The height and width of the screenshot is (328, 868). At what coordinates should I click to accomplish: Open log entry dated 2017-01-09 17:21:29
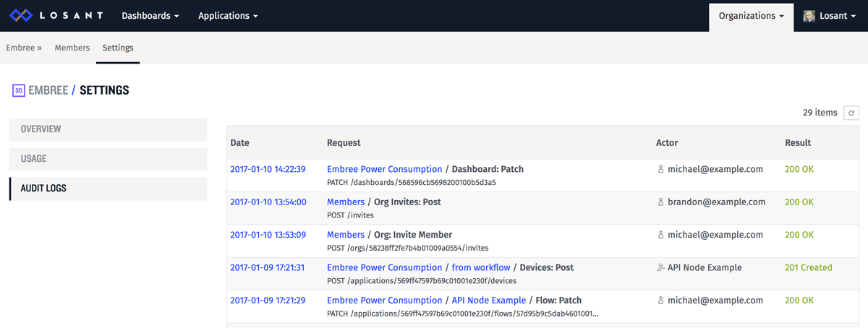(267, 301)
